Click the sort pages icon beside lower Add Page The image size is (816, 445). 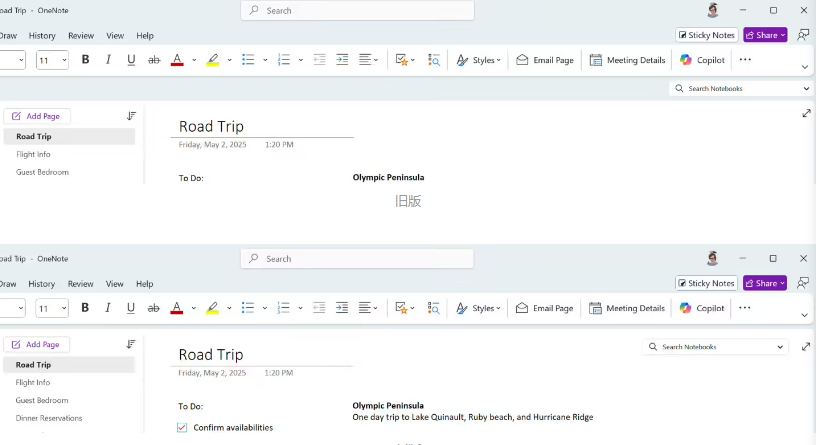point(131,344)
